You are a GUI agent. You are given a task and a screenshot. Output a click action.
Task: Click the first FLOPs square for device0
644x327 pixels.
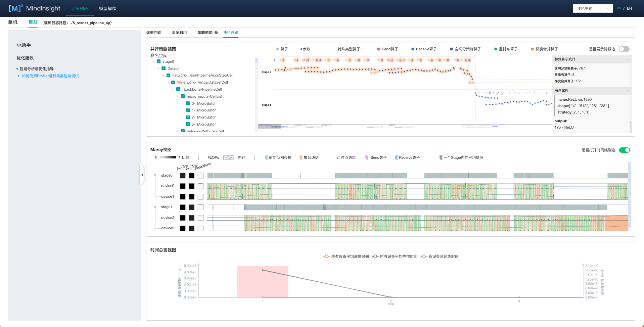(x=183, y=186)
